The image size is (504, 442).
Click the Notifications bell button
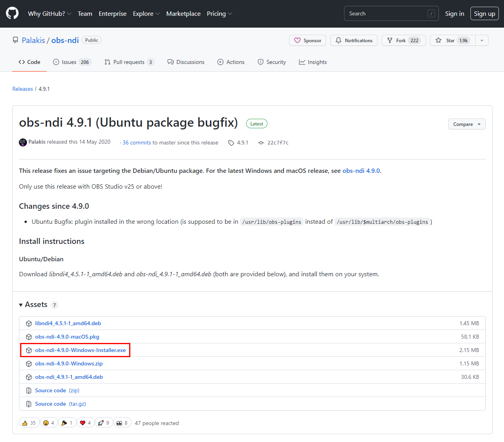354,40
